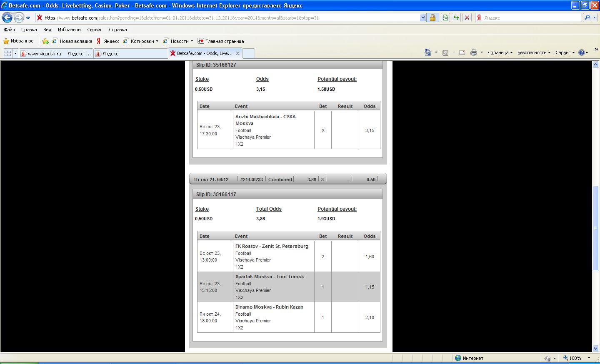
Task: Open the Help question mark icon
Action: [582, 52]
